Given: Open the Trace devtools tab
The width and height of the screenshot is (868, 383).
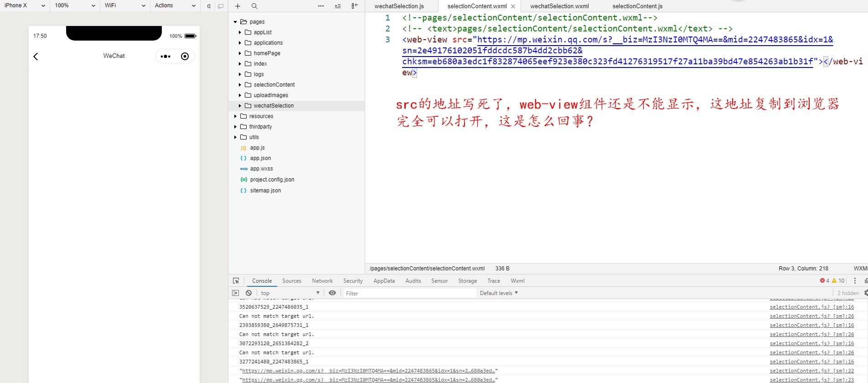Looking at the screenshot, I should 494,281.
